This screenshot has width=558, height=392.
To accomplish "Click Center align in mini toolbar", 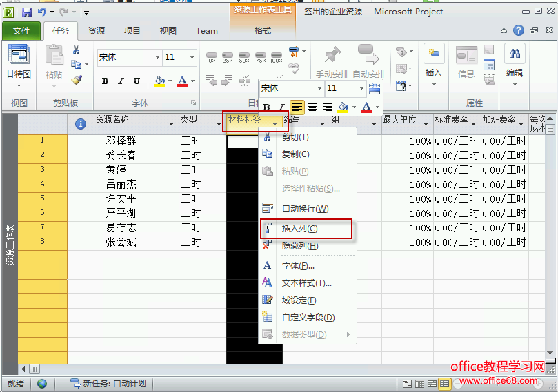I will tap(312, 107).
